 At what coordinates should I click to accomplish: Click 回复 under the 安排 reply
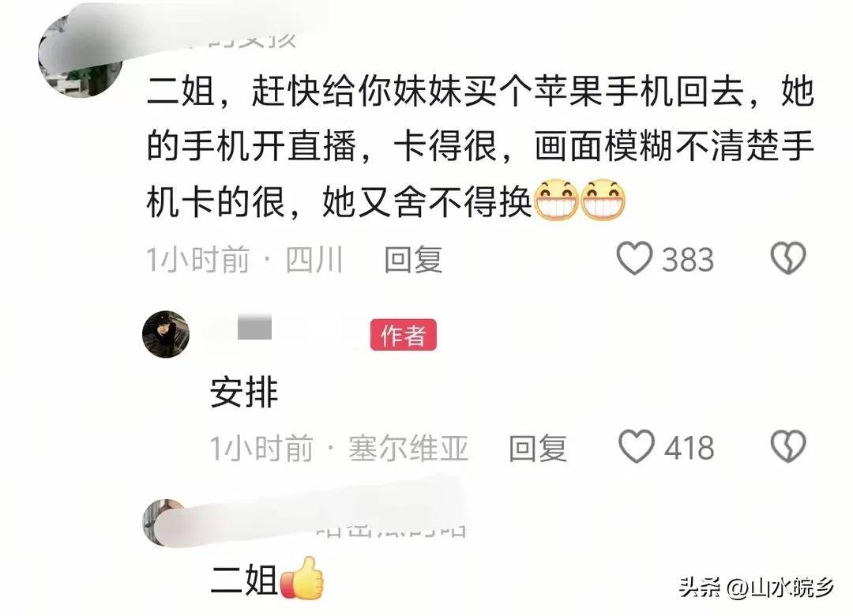[538, 448]
